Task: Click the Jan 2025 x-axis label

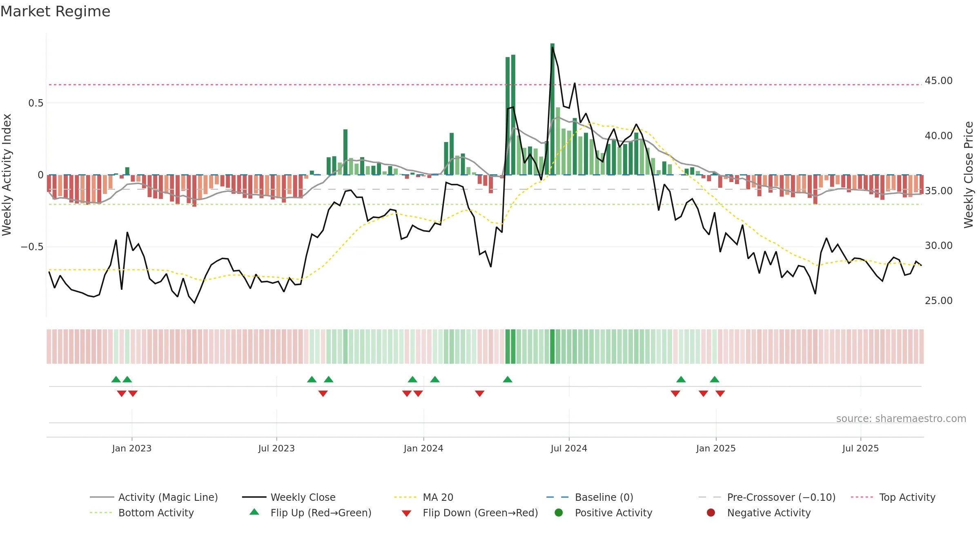Action: coord(716,448)
